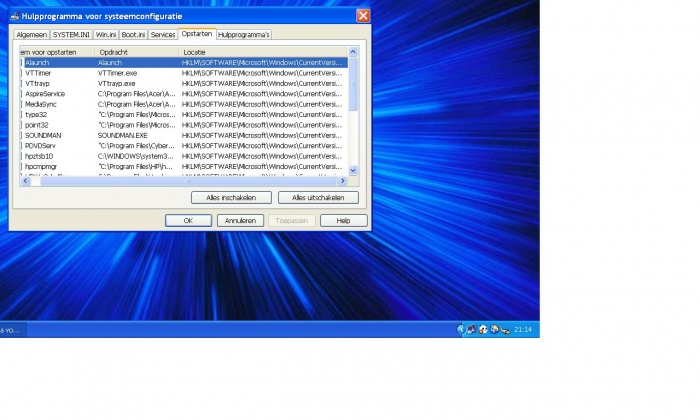Screen dimensions: 700x420
Task: Click the VTTimer.exe command cell
Action: coord(117,73)
